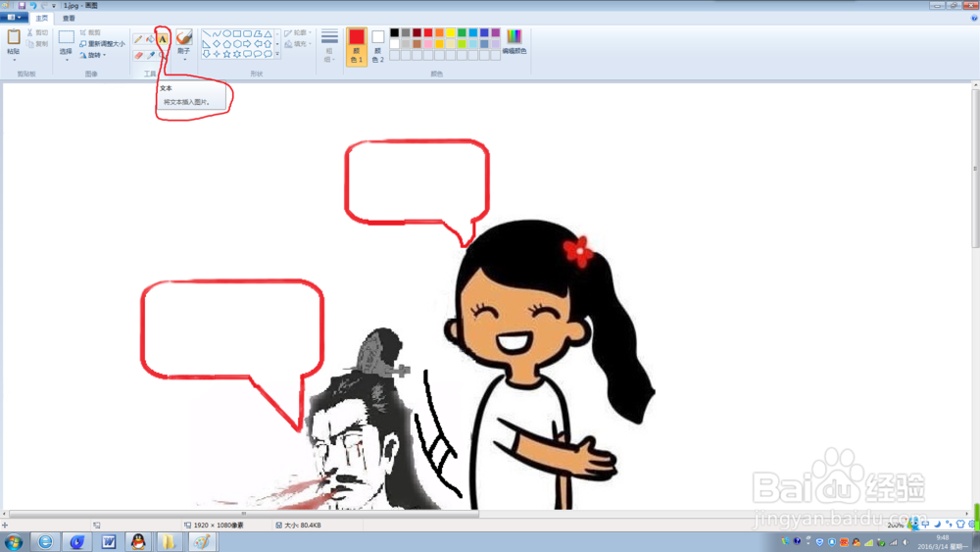Open Internet Explorer from the taskbar
Viewport: 980px width, 552px height.
tap(45, 541)
